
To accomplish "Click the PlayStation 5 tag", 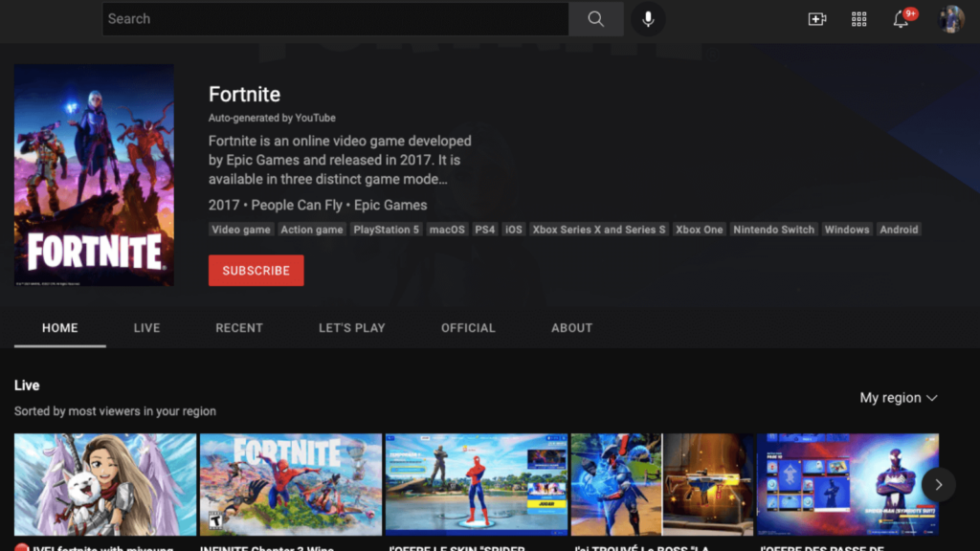I will [387, 230].
